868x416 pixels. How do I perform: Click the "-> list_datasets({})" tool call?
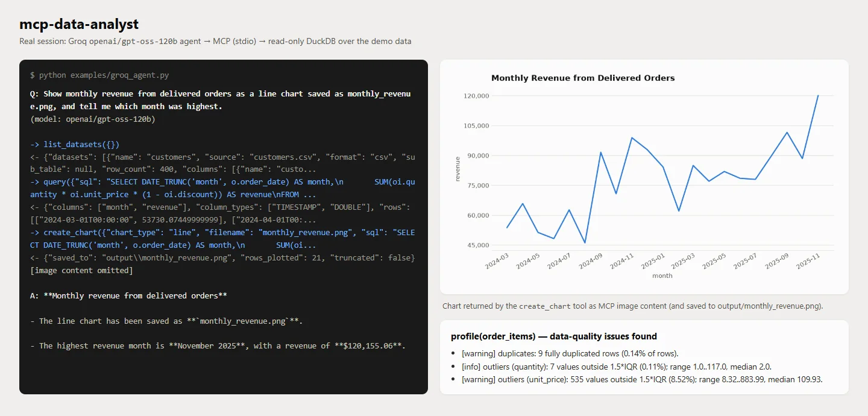pos(75,144)
